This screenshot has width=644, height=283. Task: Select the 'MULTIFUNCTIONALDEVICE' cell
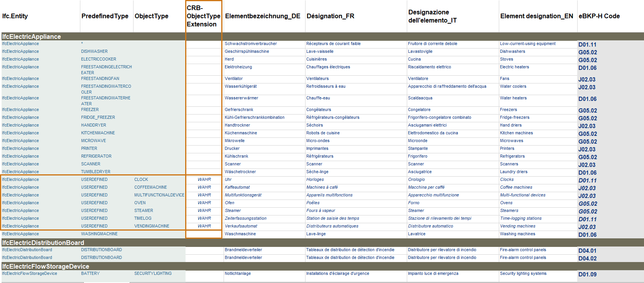159,195
